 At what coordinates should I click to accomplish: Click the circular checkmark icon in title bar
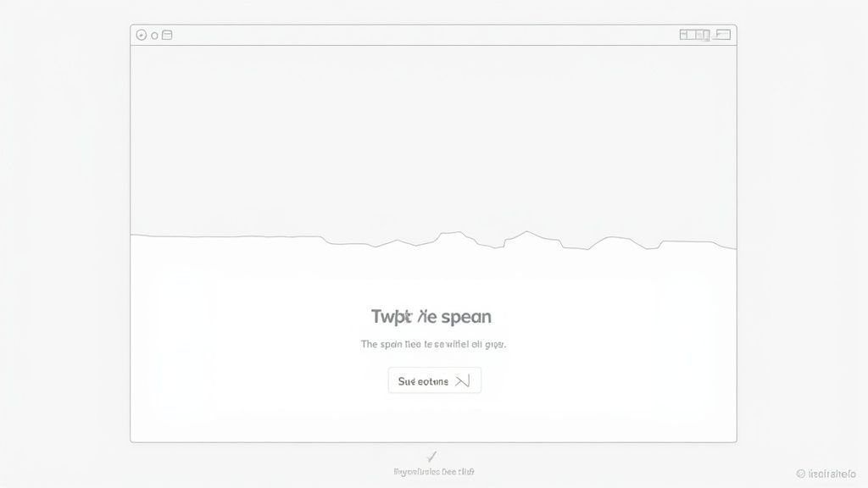point(142,35)
